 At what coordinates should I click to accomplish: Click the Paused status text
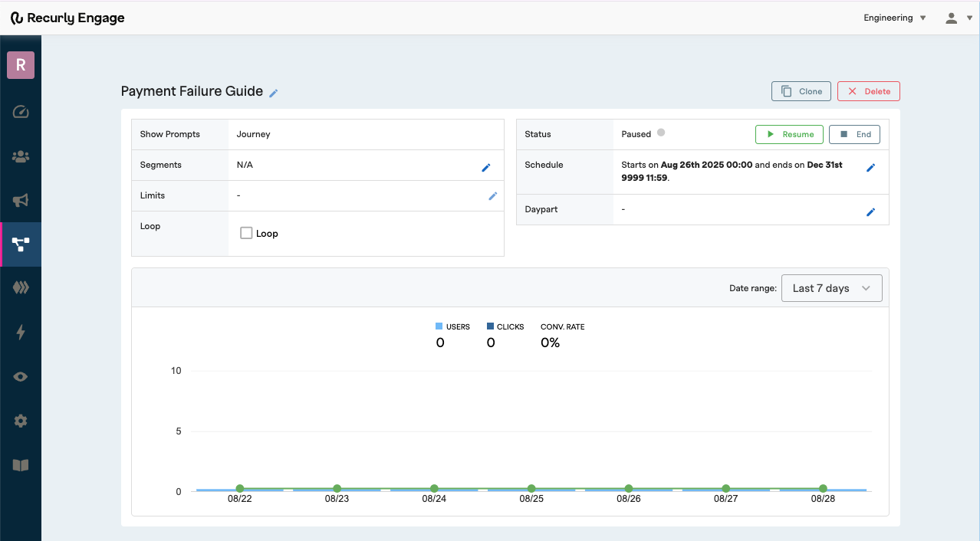(x=636, y=134)
